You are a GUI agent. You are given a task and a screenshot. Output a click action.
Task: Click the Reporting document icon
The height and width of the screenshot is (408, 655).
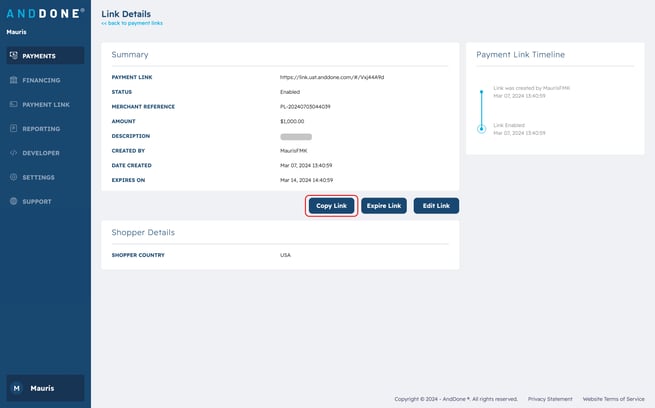[14, 128]
